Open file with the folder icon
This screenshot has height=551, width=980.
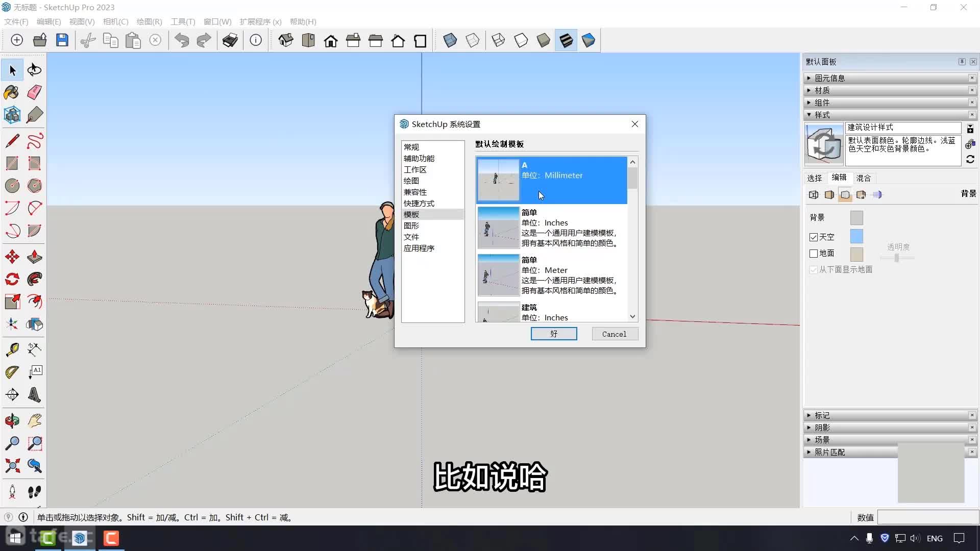(40, 40)
